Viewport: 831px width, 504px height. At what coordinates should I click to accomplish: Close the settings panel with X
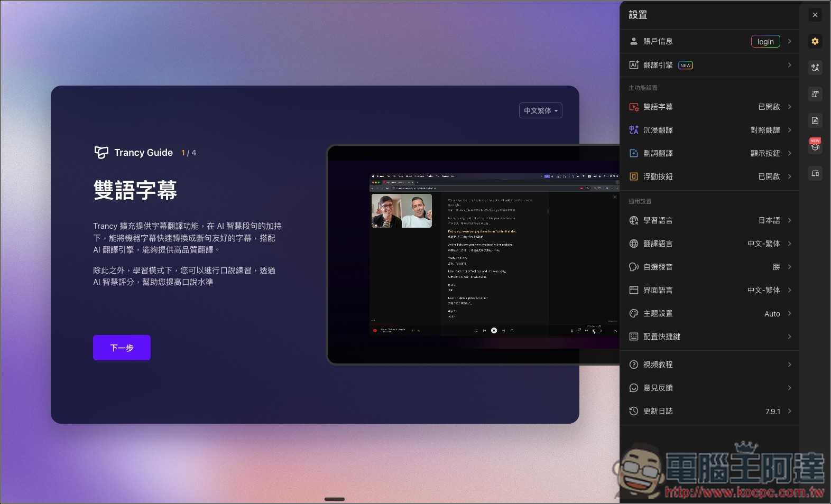[815, 15]
